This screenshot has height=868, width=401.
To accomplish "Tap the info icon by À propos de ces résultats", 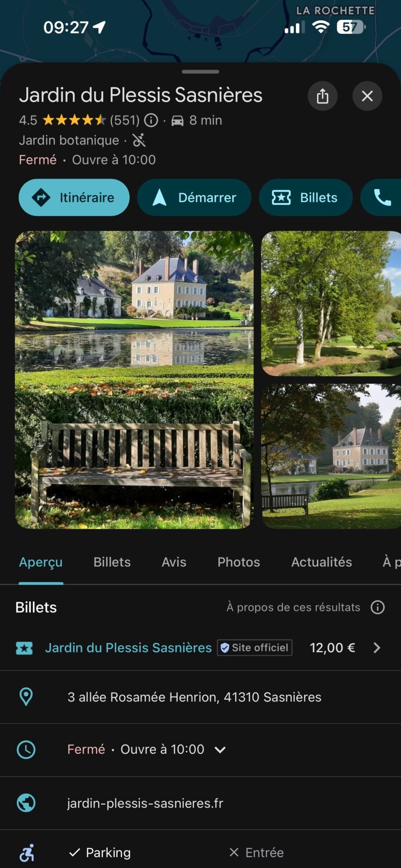I will [377, 607].
